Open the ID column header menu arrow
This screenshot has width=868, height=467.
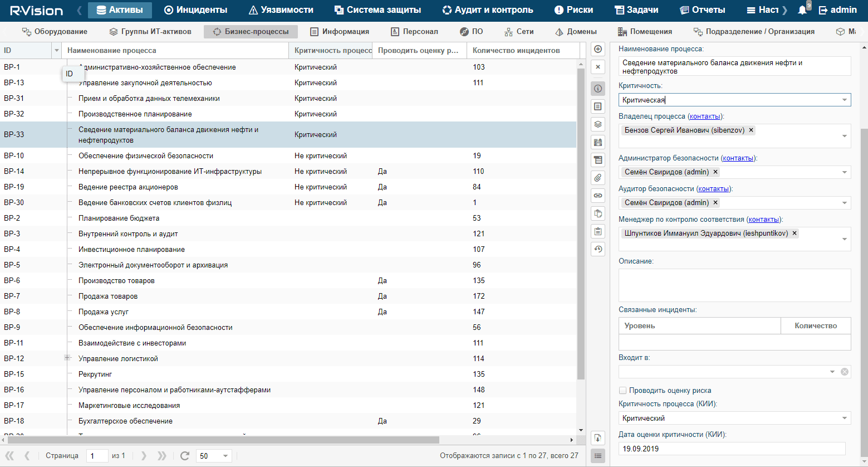click(56, 51)
